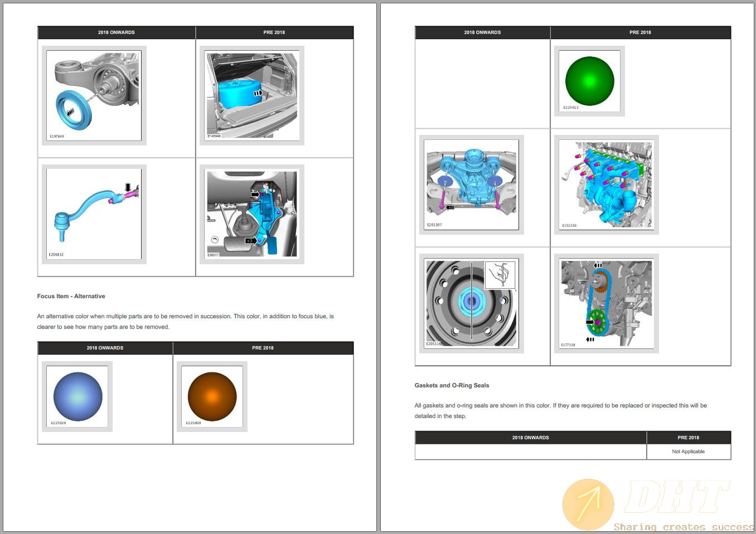Screen dimensions: 756x534
Task: Select the green sphere swatch E223013
Action: point(589,81)
